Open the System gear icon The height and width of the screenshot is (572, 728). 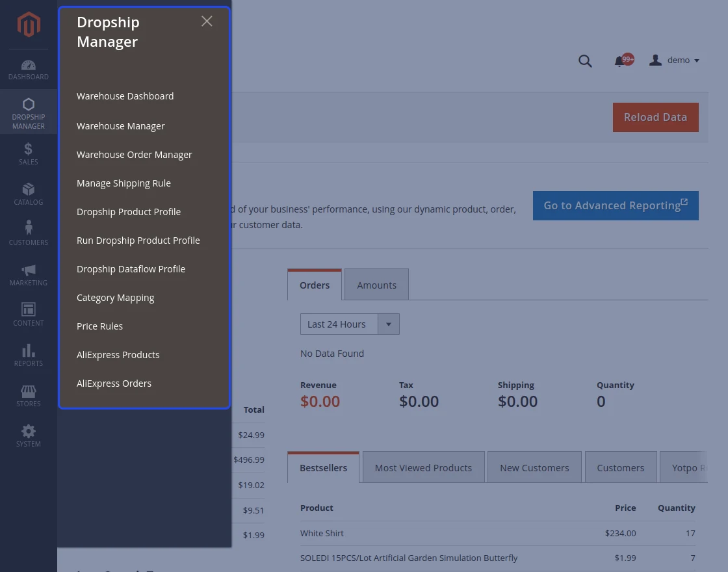[x=29, y=431]
